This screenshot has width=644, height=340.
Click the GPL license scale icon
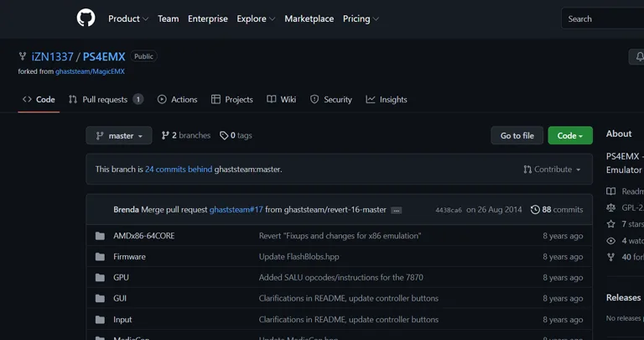(611, 207)
